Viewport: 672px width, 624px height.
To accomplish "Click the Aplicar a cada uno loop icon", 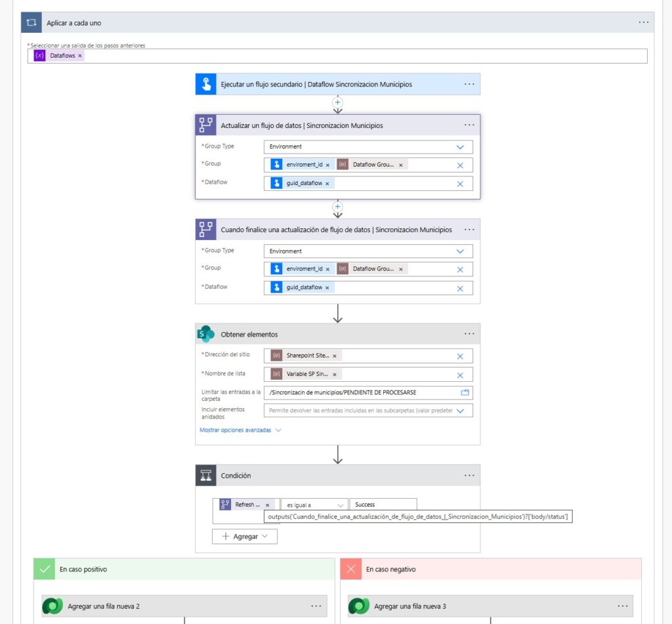I will click(31, 22).
